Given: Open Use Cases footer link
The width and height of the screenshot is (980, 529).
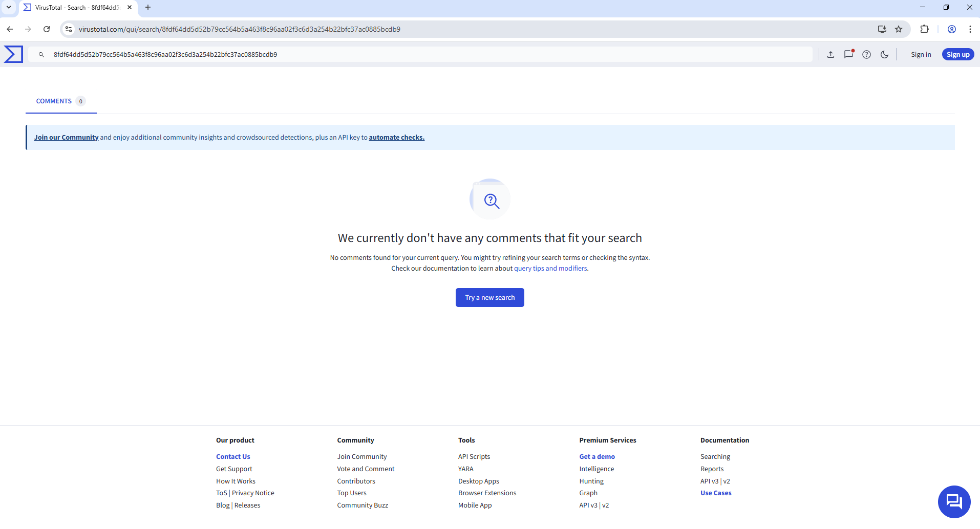Looking at the screenshot, I should [716, 493].
